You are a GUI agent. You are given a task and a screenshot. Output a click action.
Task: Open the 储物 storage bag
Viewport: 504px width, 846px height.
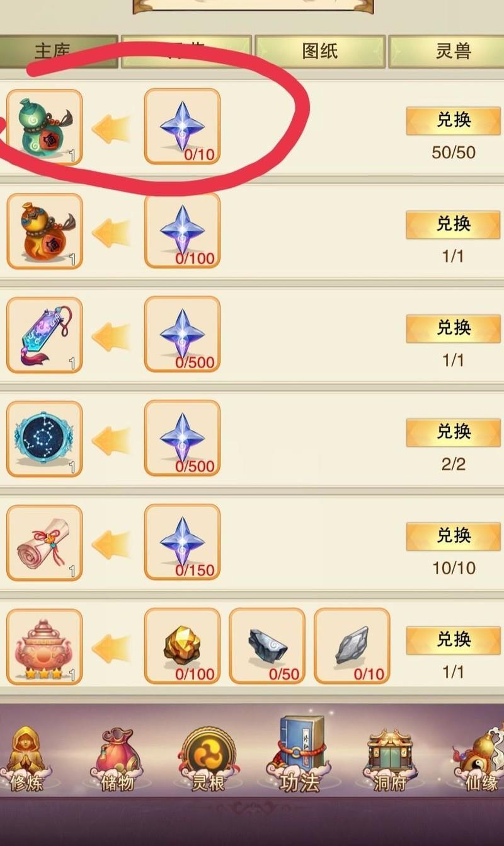[118, 760]
